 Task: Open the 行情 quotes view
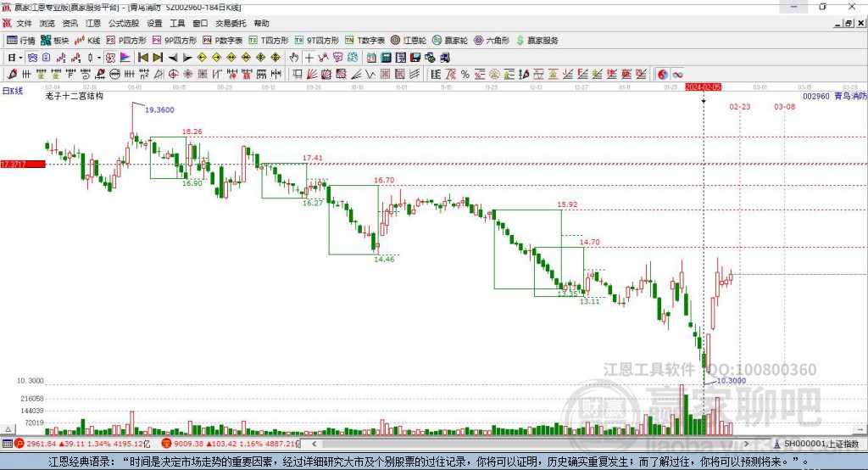click(x=21, y=41)
